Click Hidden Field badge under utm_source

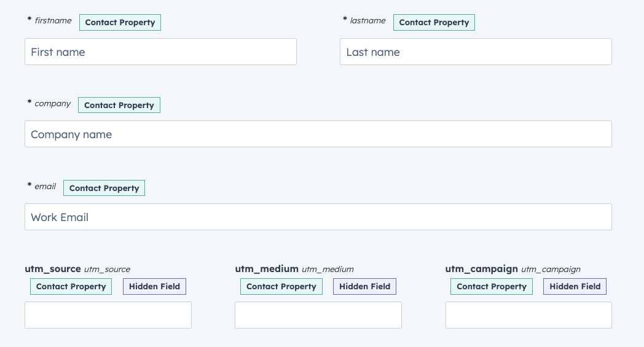[154, 287]
